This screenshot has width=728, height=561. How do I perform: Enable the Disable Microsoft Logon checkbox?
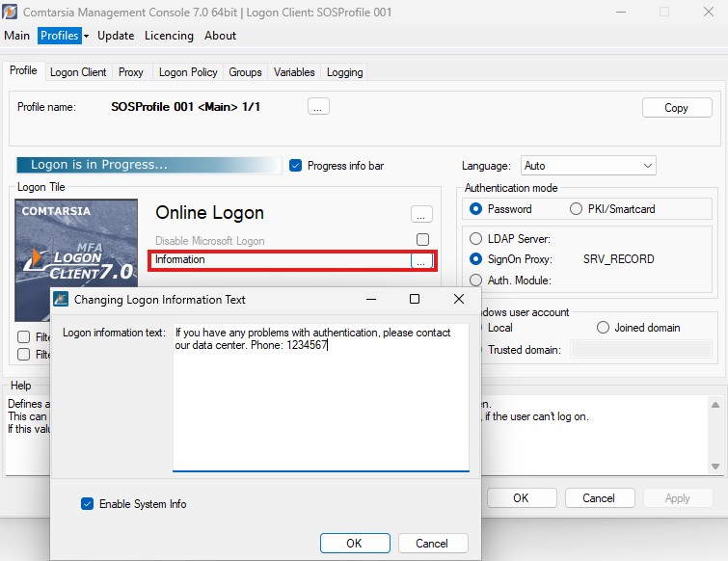coord(422,240)
